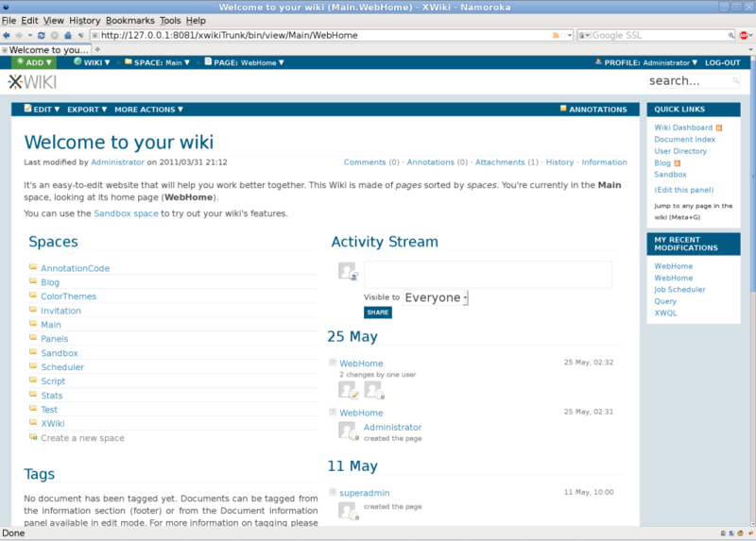The width and height of the screenshot is (756, 541).
Task: Open the Tools menu
Action: (x=170, y=21)
